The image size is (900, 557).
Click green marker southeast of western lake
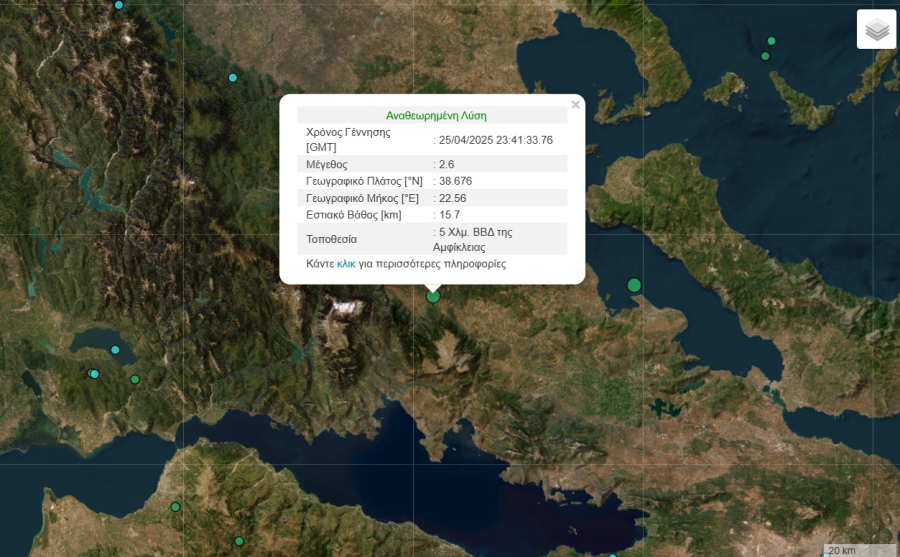point(135,379)
